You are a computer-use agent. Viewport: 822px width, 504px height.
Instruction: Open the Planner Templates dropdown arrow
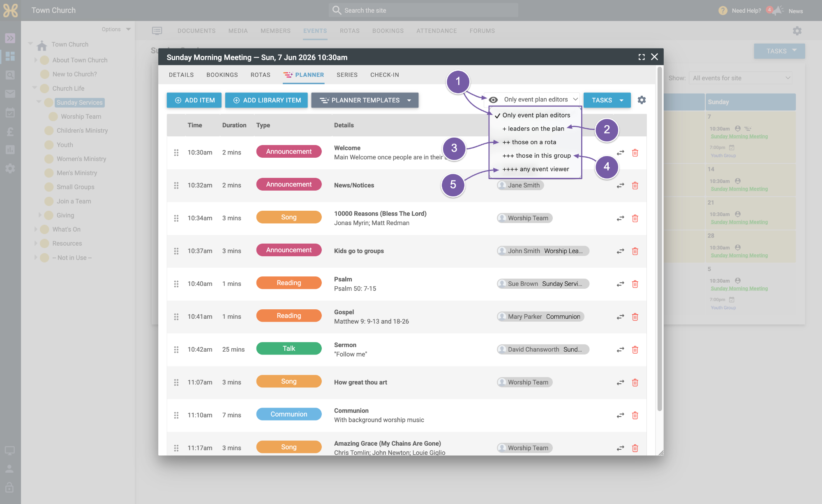tap(409, 100)
